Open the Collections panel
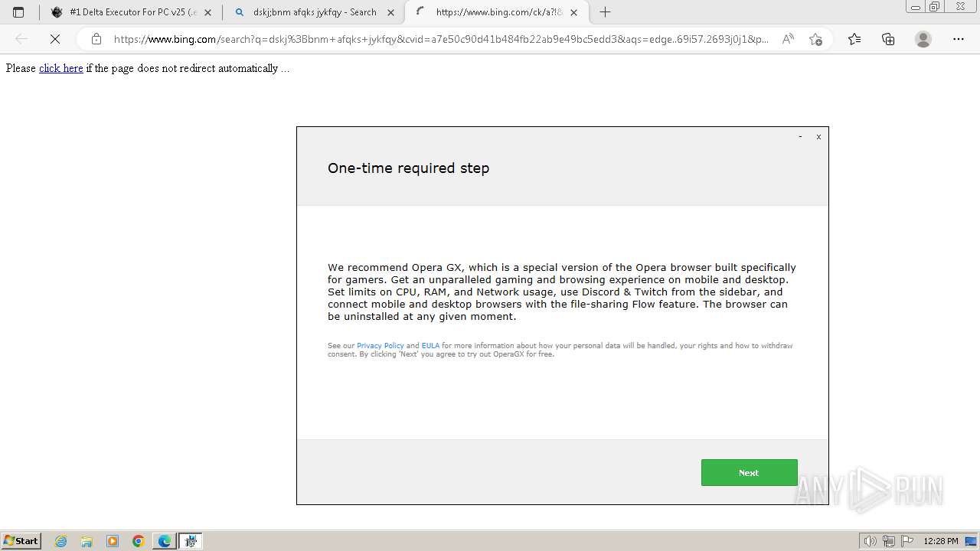The height and width of the screenshot is (551, 980). [888, 39]
